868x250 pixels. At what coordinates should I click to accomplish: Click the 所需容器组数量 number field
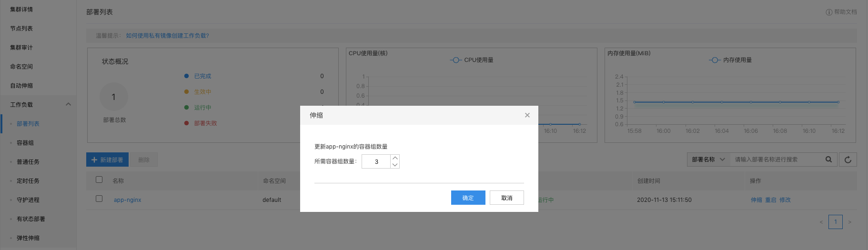click(376, 161)
